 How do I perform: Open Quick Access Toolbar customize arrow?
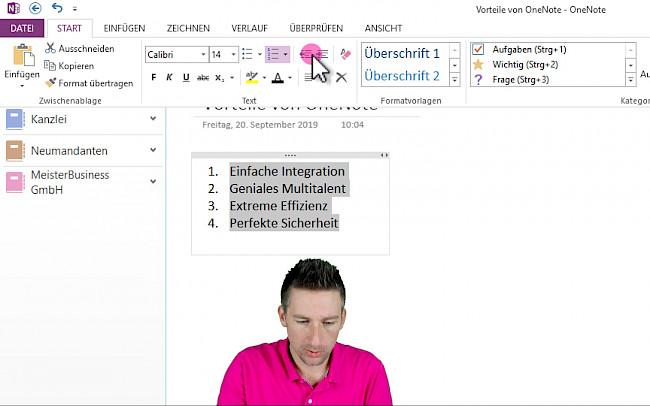pos(75,8)
